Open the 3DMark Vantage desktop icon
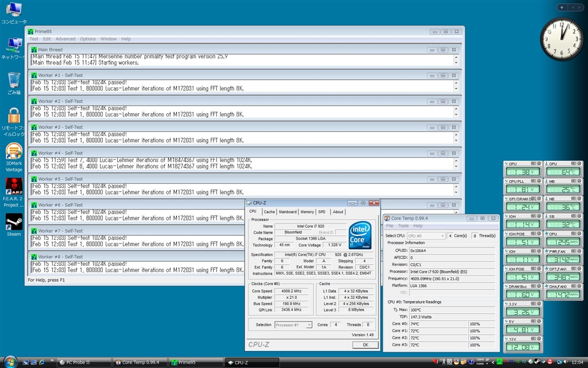The image size is (588, 368). coord(13,152)
